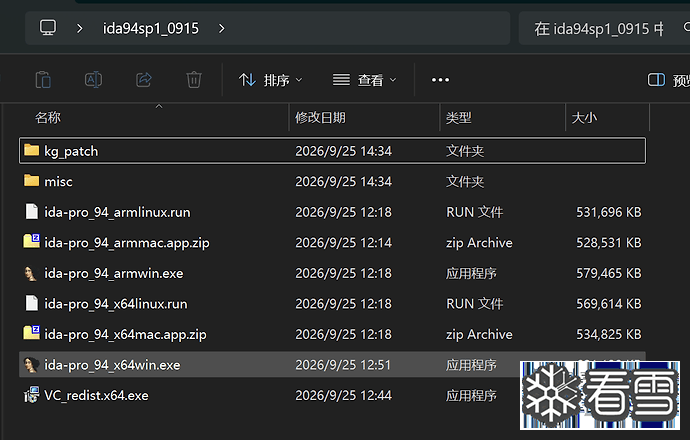The image size is (690, 440).
Task: Sort by the 大小 column header
Action: tap(584, 117)
